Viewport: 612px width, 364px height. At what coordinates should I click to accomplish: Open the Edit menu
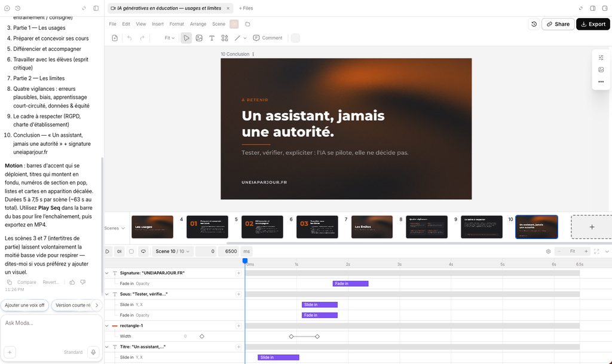coord(126,24)
